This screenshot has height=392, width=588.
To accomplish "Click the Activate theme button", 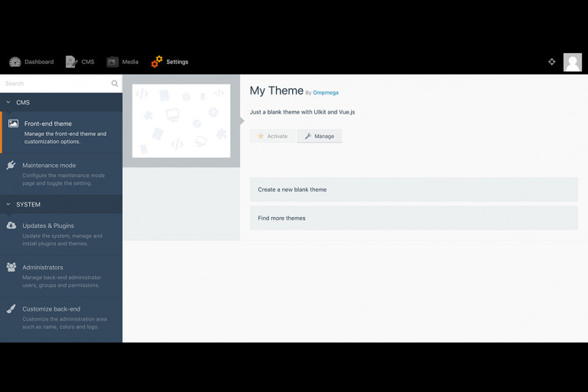I will (273, 137).
